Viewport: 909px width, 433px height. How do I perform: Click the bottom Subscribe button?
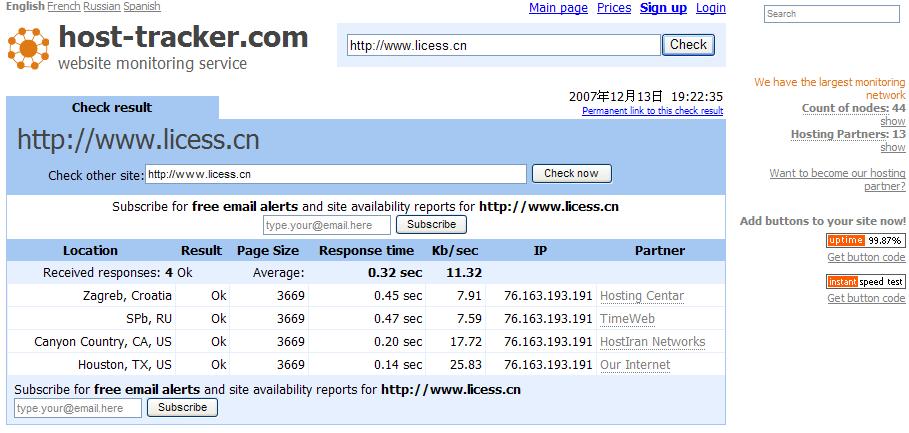[x=182, y=408]
